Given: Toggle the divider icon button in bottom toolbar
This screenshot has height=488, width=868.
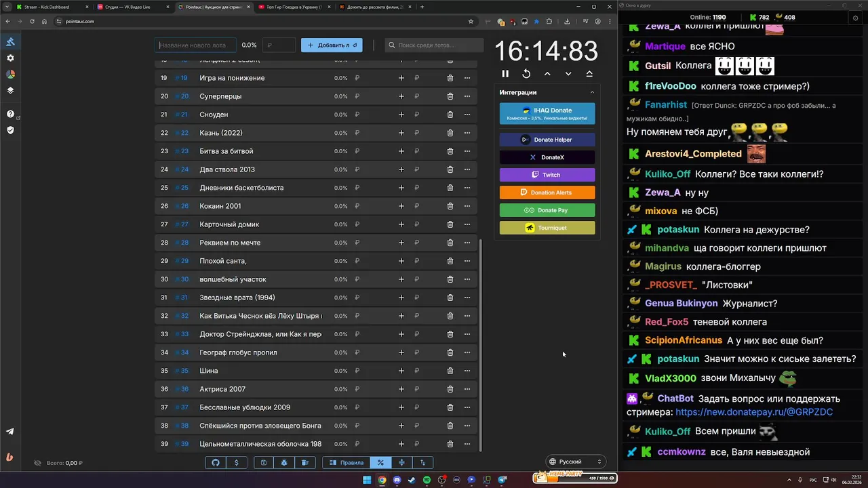Looking at the screenshot, I should (x=401, y=462).
